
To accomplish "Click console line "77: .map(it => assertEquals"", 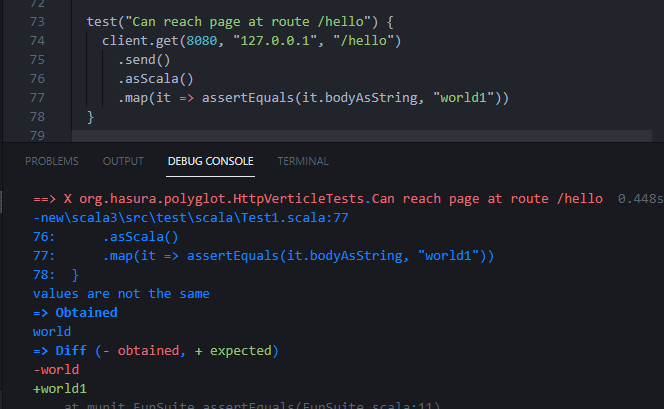I will point(263,256).
